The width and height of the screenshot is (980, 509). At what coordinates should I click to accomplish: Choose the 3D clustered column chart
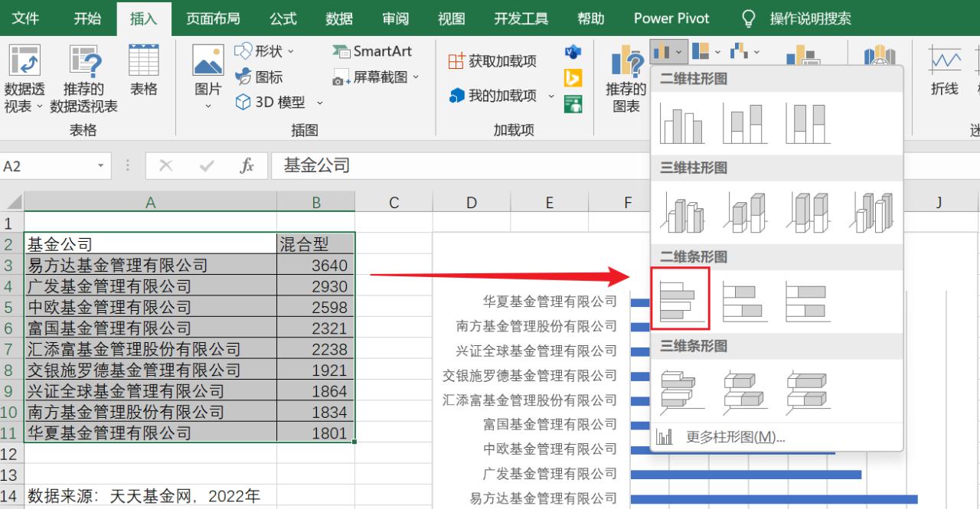click(x=681, y=212)
